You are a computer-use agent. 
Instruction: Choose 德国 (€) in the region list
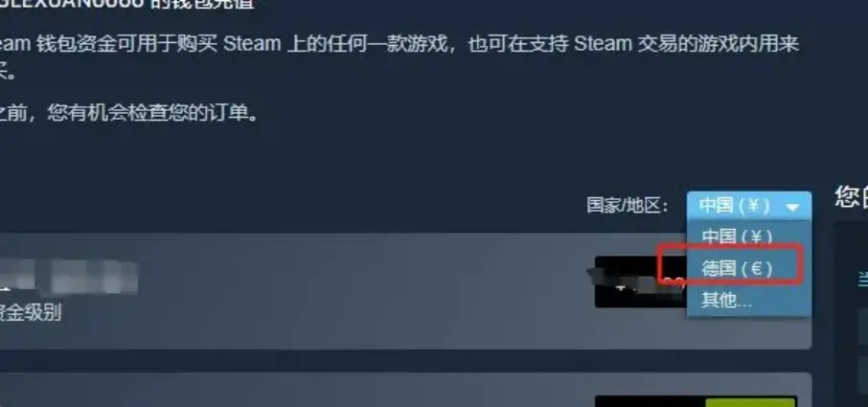(737, 269)
